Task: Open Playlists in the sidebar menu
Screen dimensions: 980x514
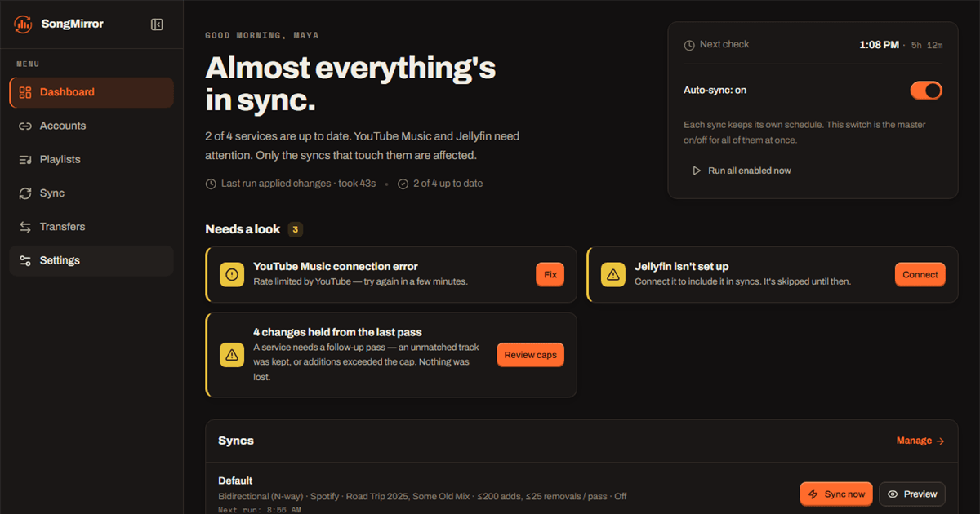Action: coord(91,159)
